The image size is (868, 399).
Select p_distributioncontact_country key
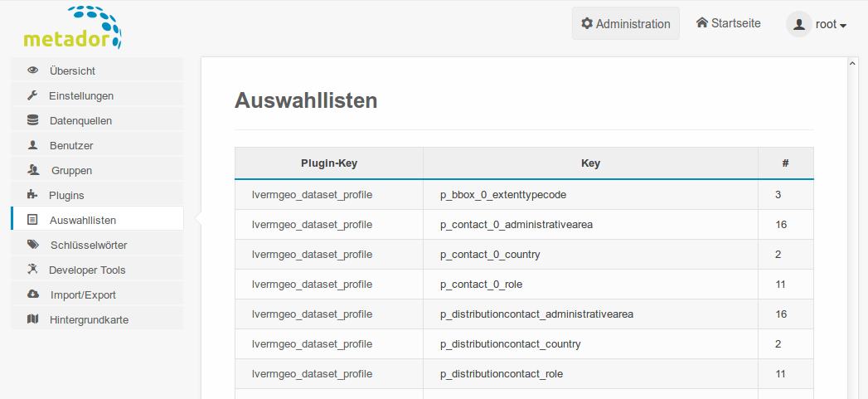tap(511, 344)
